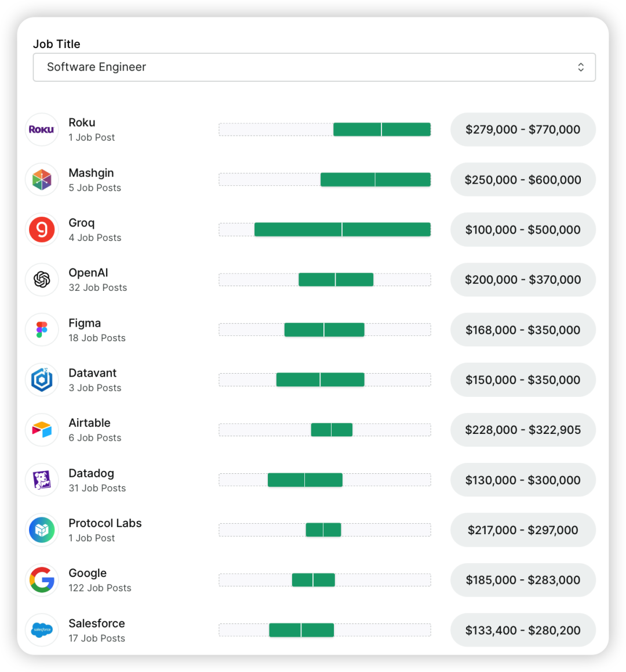Screen dimensions: 626x672
Task: Click the Salesforce cloud logo
Action: pyautogui.click(x=42, y=630)
